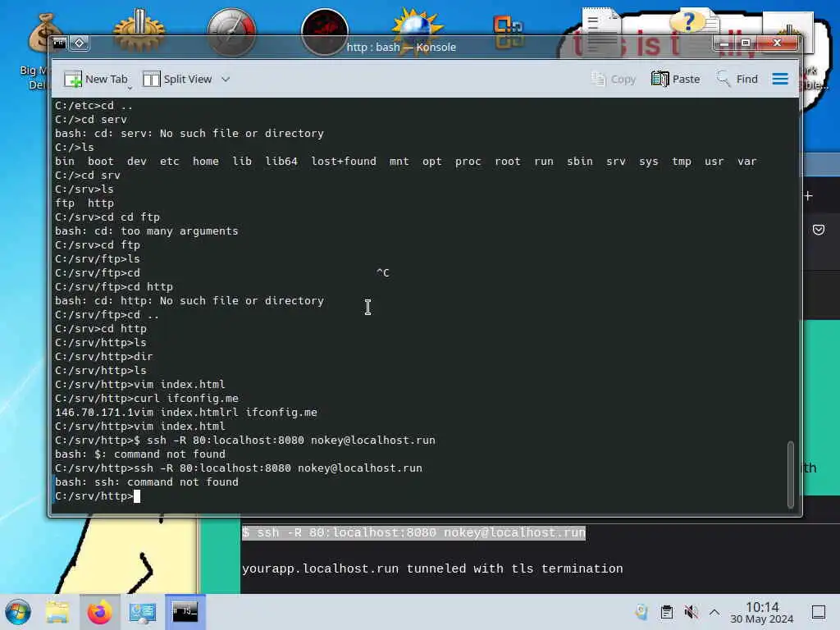Click the Konsole vertical scrollbar handle
840x630 pixels.
click(790, 474)
